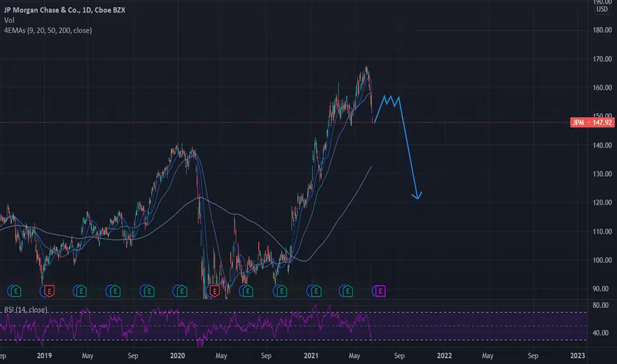Screen dimensions: 617x364
Task: Click the May label right after 2022
Action: point(487,356)
